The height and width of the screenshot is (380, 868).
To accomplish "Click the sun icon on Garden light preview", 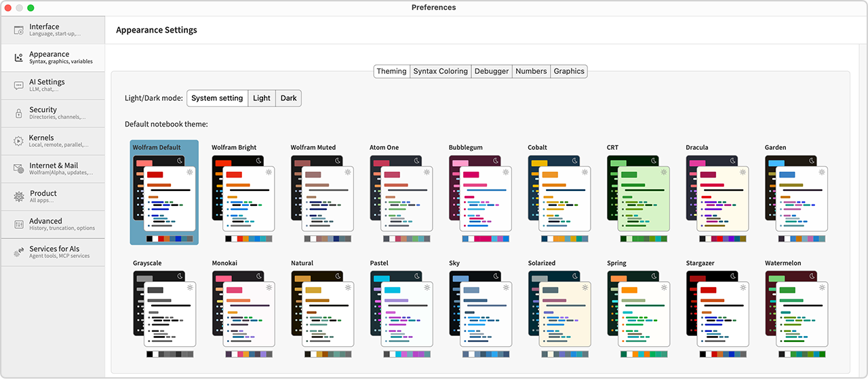I will point(822,172).
